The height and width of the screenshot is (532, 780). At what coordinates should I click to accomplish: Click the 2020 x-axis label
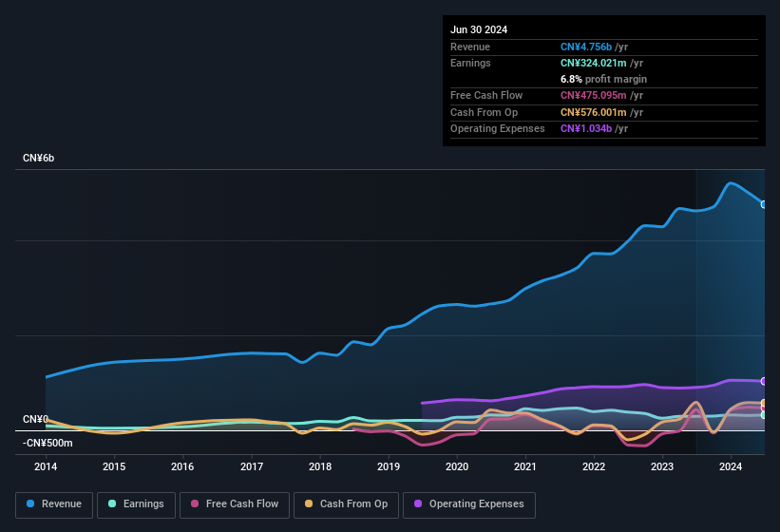(x=457, y=466)
